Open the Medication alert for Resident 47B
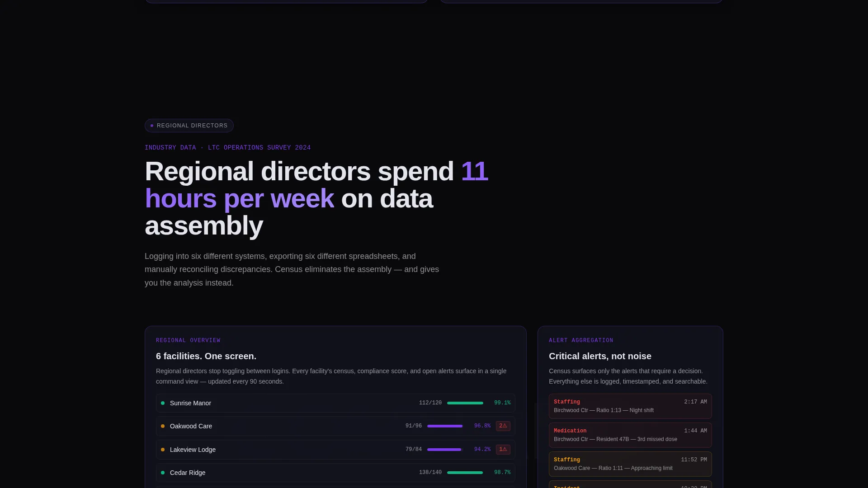Image resolution: width=868 pixels, height=488 pixels. [630, 435]
